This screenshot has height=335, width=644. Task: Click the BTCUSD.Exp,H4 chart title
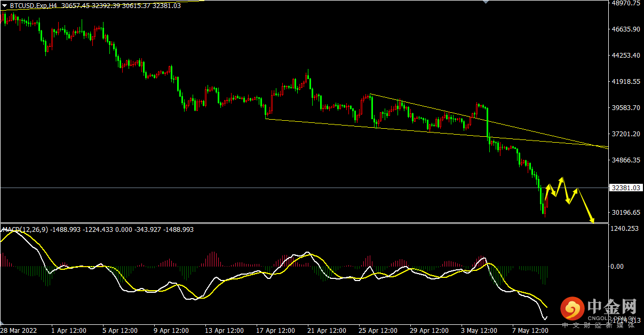33,6
